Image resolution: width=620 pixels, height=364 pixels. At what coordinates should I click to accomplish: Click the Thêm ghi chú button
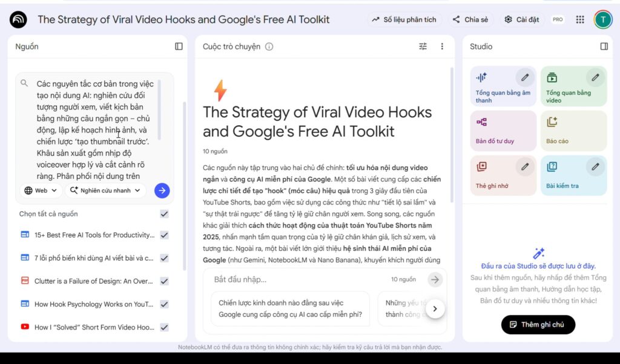(538, 325)
